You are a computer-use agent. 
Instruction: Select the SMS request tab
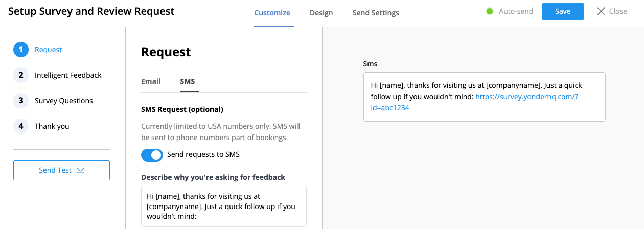pyautogui.click(x=188, y=81)
